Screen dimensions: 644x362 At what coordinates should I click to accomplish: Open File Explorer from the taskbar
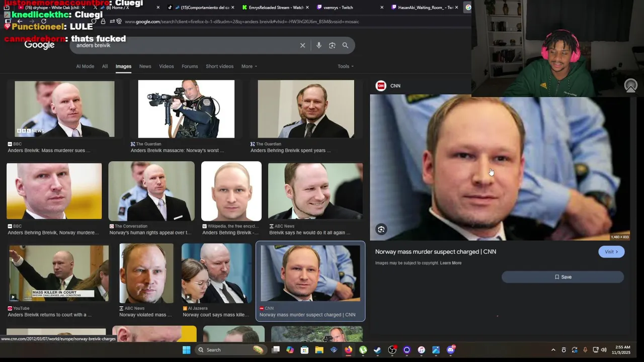coord(319,350)
